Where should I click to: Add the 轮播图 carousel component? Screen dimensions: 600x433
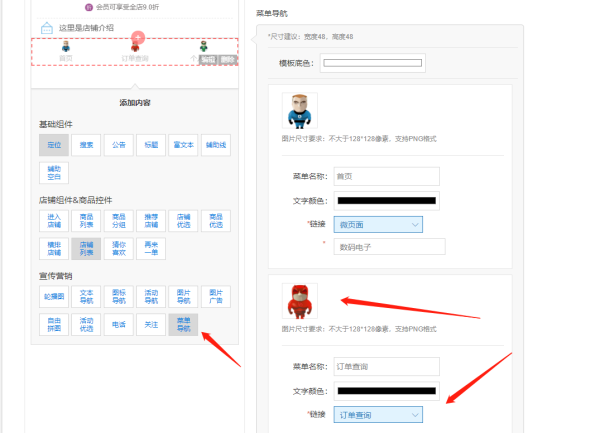pos(54,296)
